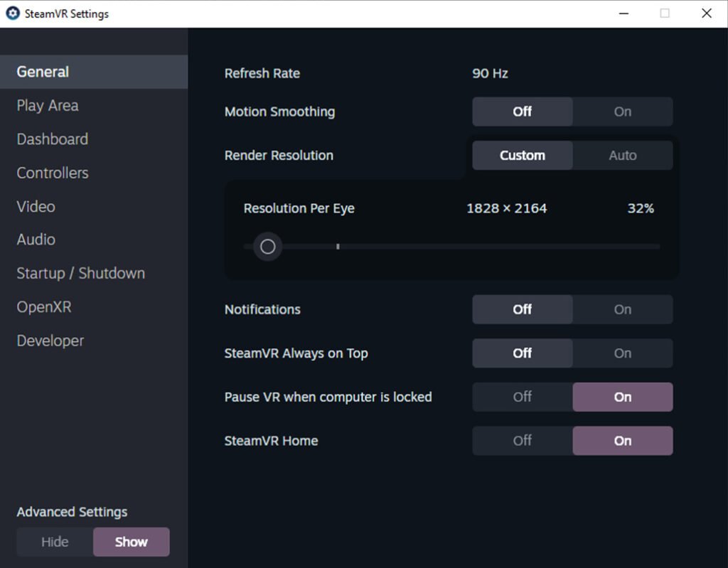This screenshot has height=568, width=728.
Task: Click the SteamVR logo in title bar
Action: [13, 14]
